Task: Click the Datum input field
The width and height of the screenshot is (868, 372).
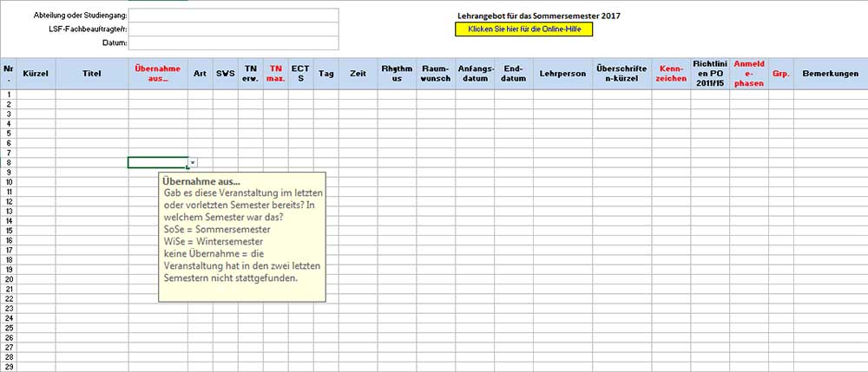Action: tap(233, 42)
